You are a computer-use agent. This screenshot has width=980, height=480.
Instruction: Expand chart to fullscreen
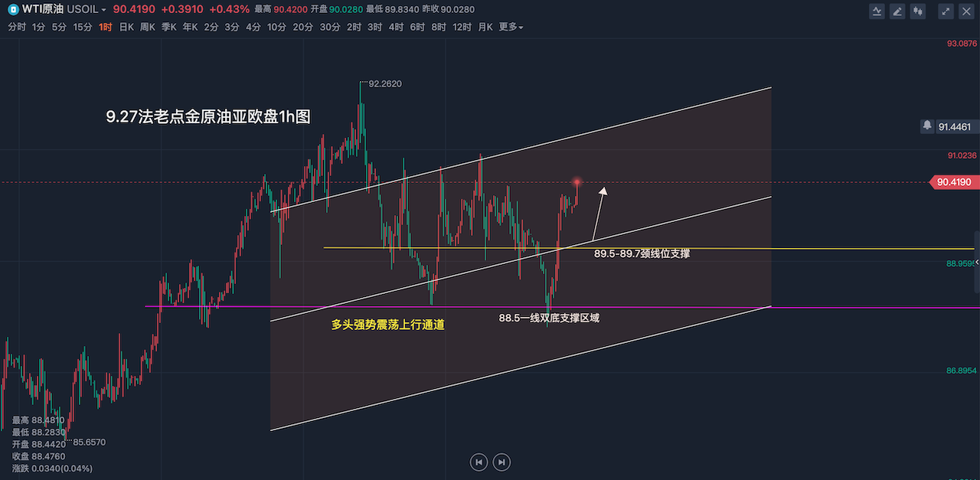point(946,11)
